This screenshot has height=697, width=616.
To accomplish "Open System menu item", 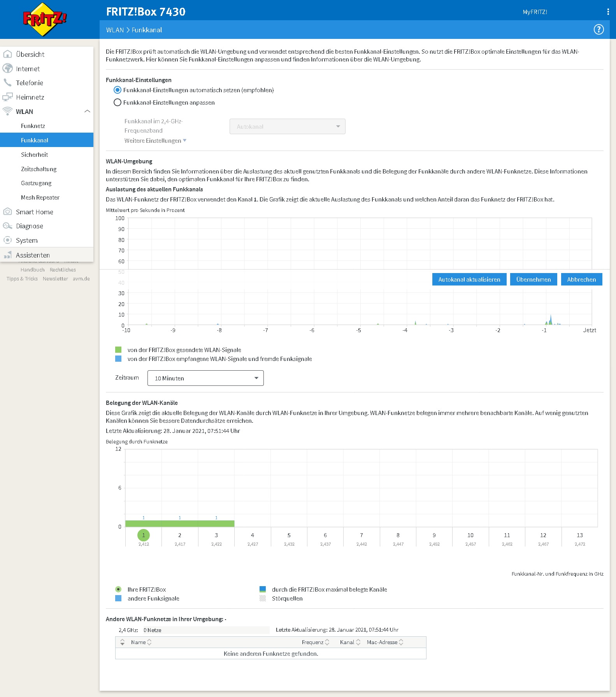I will point(26,240).
